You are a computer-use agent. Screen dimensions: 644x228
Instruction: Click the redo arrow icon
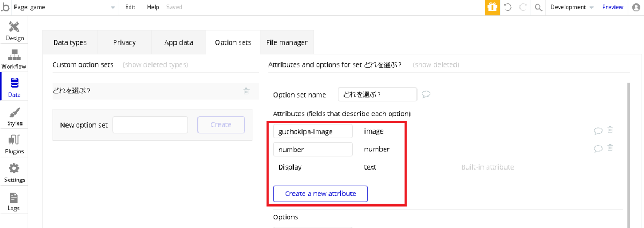click(x=523, y=7)
